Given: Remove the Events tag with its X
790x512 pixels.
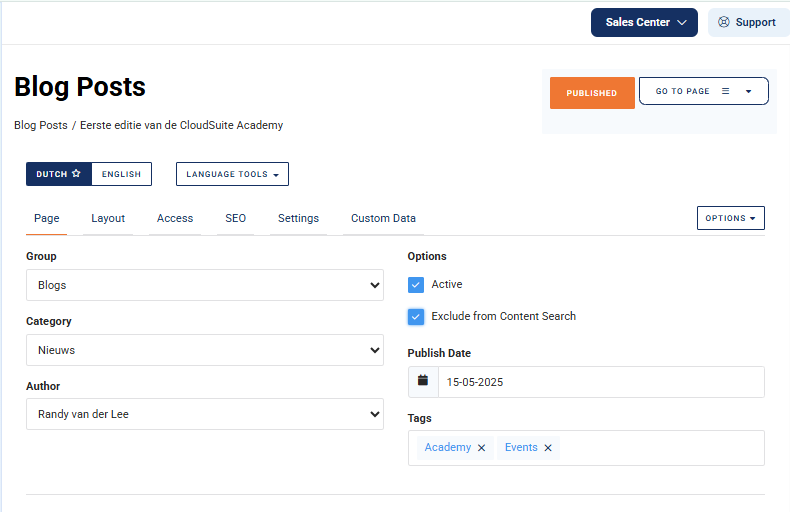Looking at the screenshot, I should [x=548, y=447].
